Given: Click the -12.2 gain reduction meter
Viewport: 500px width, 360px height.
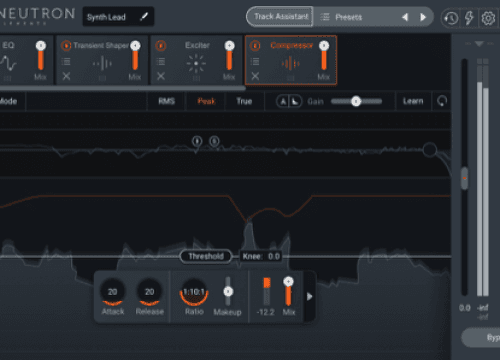Looking at the screenshot, I should pyautogui.click(x=267, y=291).
